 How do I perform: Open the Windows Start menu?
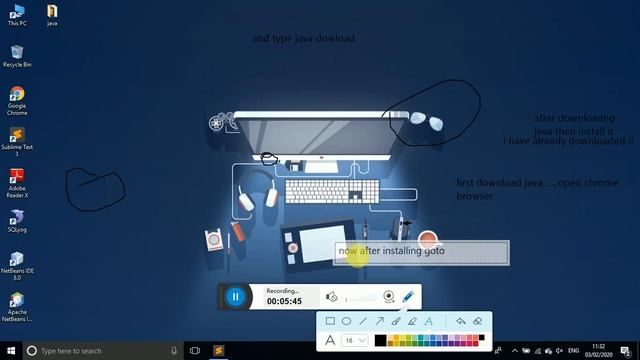[x=11, y=351]
